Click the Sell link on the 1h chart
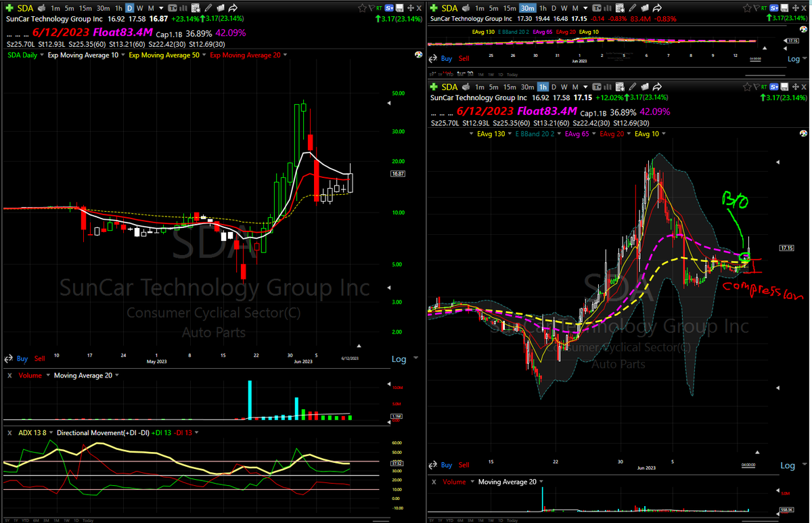 (x=464, y=465)
